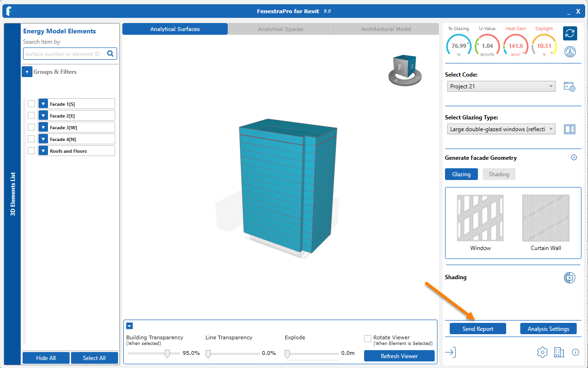Tick the Roofs and Floors checkbox
The height and width of the screenshot is (368, 588).
coord(31,151)
